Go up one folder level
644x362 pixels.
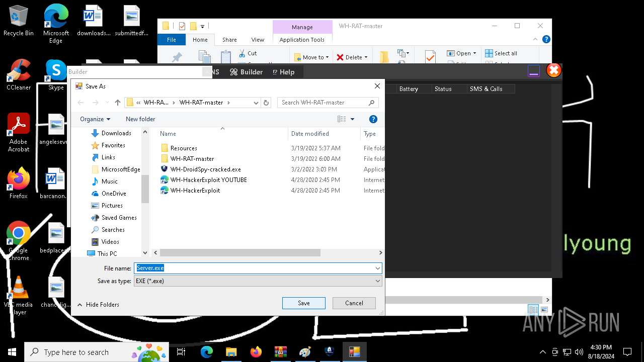click(x=118, y=103)
